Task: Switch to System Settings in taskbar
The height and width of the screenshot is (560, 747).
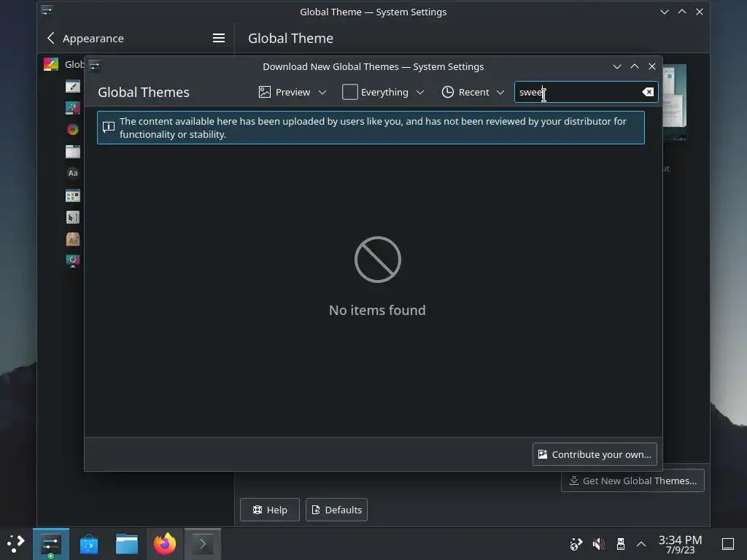Action: [51, 544]
